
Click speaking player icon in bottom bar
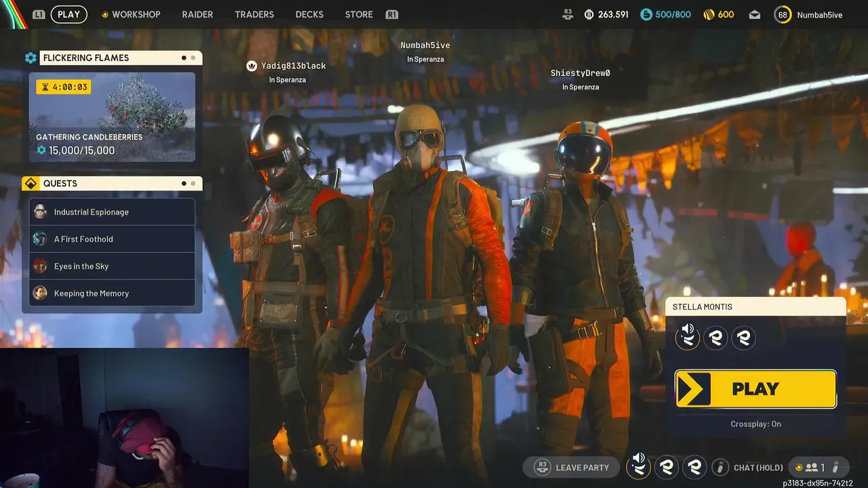pyautogui.click(x=638, y=466)
